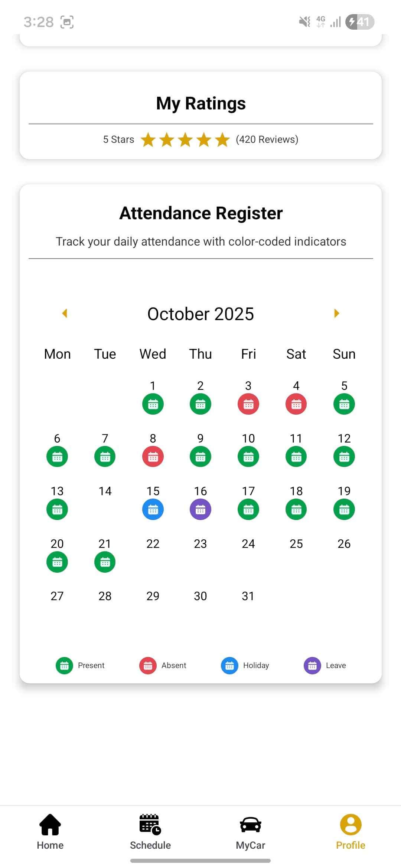Tap the Home icon in bottom navigation
401x868 pixels.
coord(50,825)
